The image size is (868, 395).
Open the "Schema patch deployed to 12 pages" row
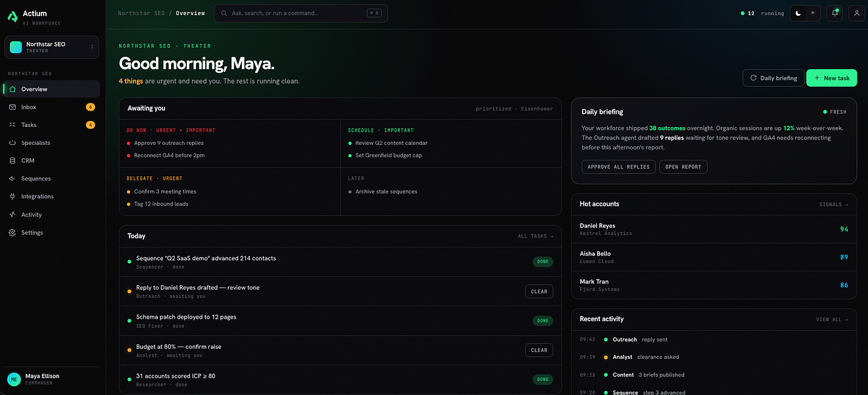click(x=341, y=321)
